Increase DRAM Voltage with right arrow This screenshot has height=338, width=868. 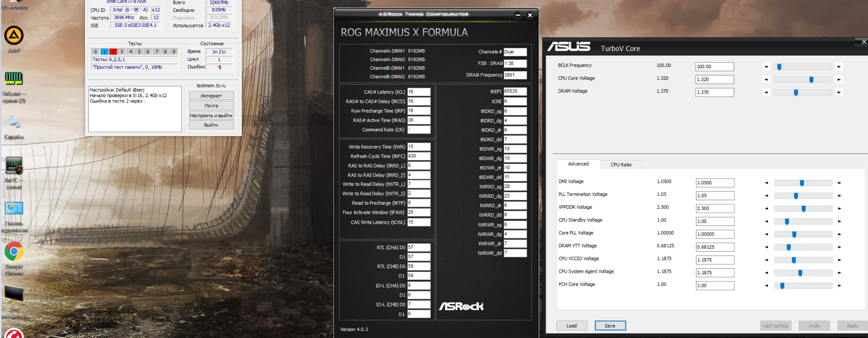coord(839,92)
